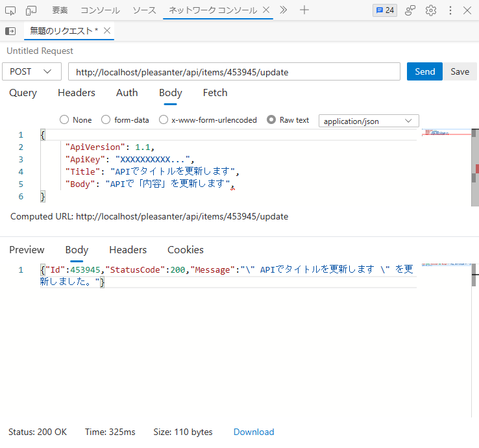Switch to the ソース tab
Image resolution: width=479 pixels, height=448 pixels.
tap(144, 10)
